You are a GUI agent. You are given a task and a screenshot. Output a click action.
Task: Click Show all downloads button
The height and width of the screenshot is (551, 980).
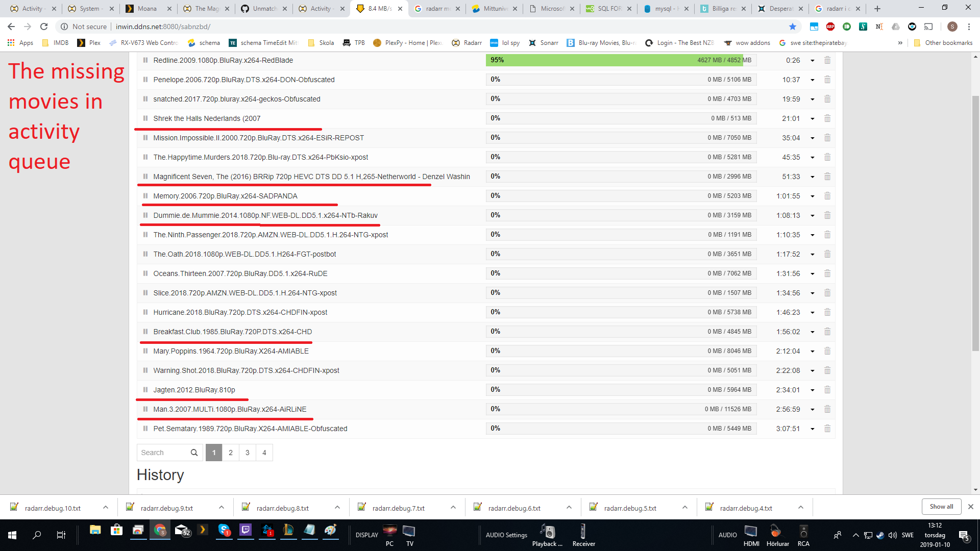coord(941,507)
